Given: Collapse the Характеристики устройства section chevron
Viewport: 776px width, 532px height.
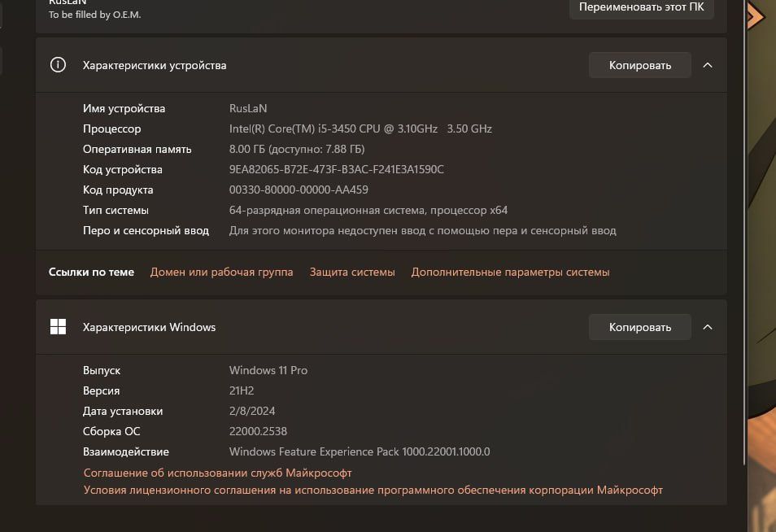Looking at the screenshot, I should 708,65.
